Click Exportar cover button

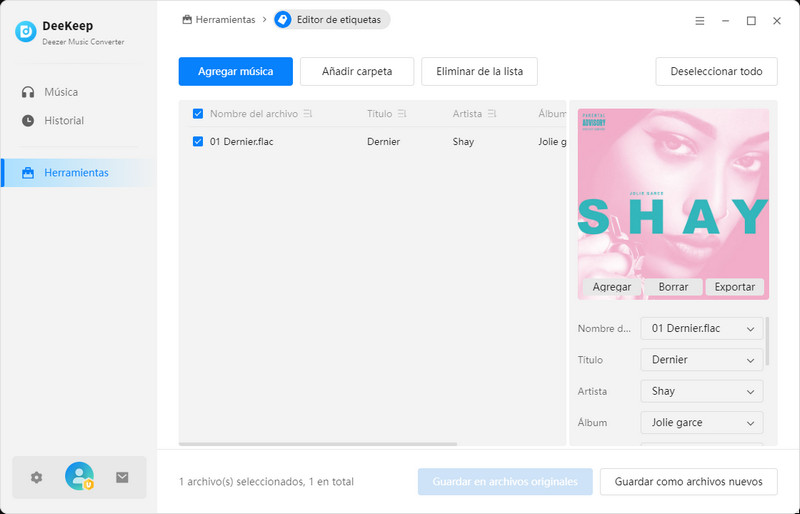(734, 287)
